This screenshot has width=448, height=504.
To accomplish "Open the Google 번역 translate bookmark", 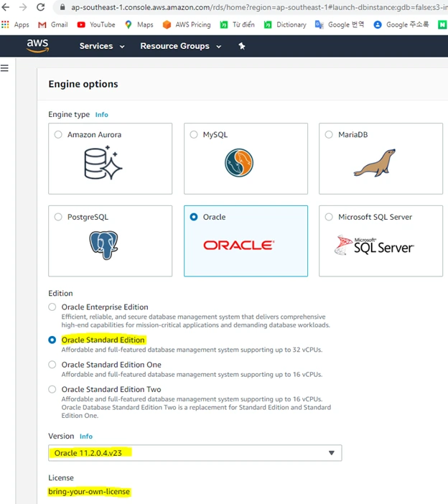I will (x=340, y=24).
